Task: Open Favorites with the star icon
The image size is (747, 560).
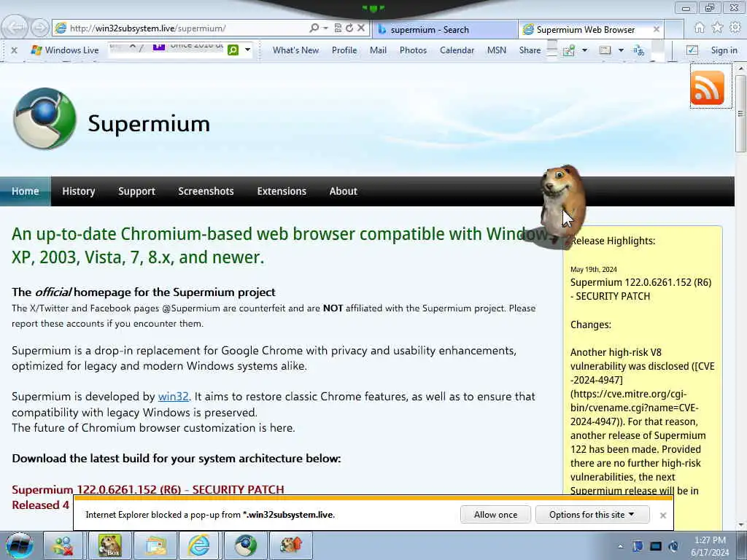Action: (x=718, y=28)
